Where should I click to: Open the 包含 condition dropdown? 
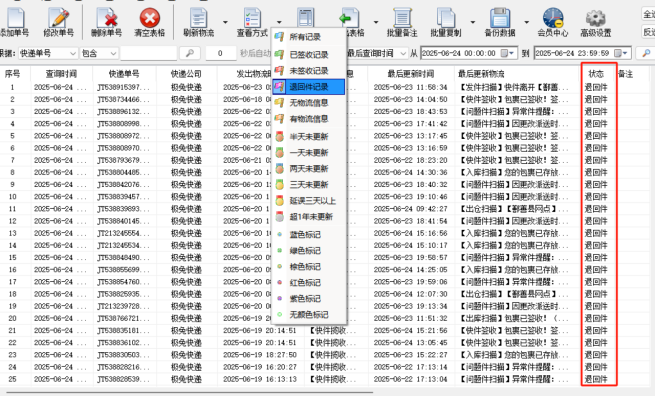[113, 53]
